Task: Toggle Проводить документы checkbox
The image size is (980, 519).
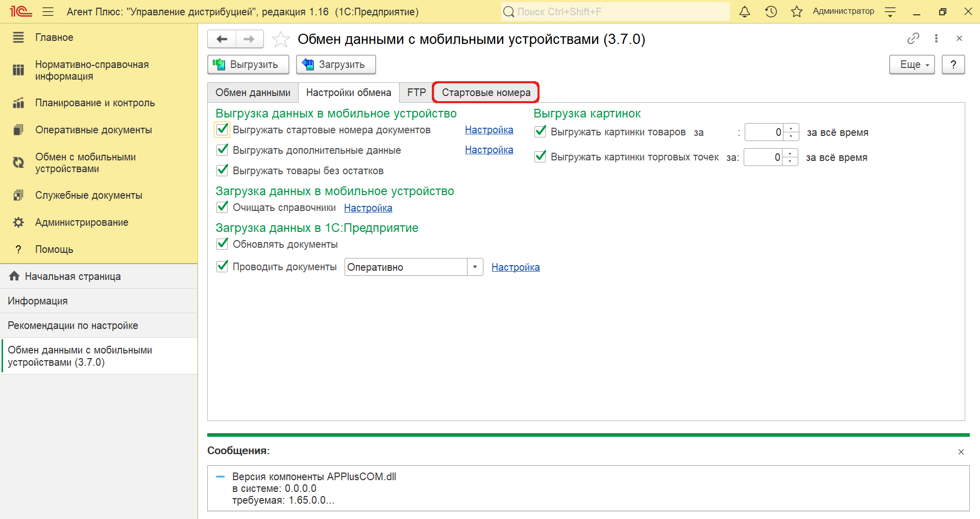Action: (222, 266)
